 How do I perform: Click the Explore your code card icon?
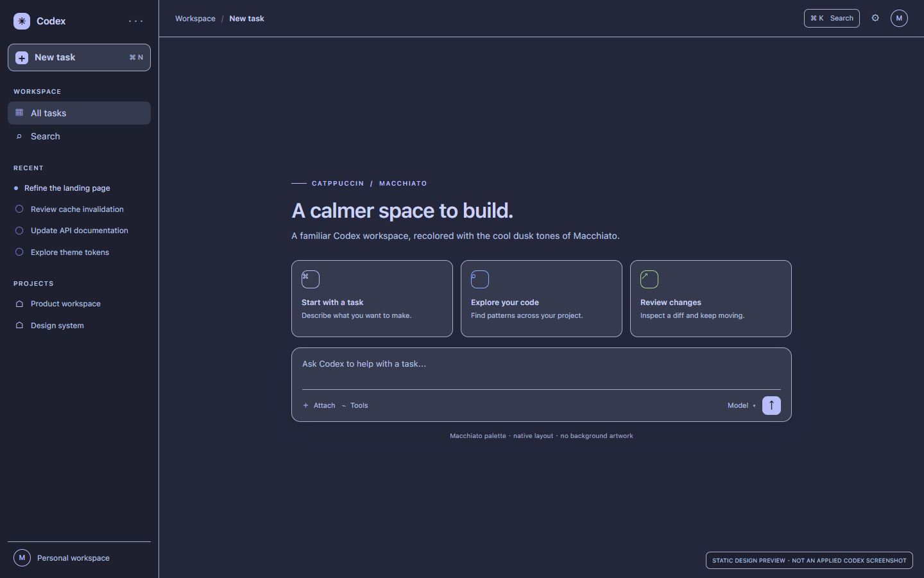(x=480, y=279)
